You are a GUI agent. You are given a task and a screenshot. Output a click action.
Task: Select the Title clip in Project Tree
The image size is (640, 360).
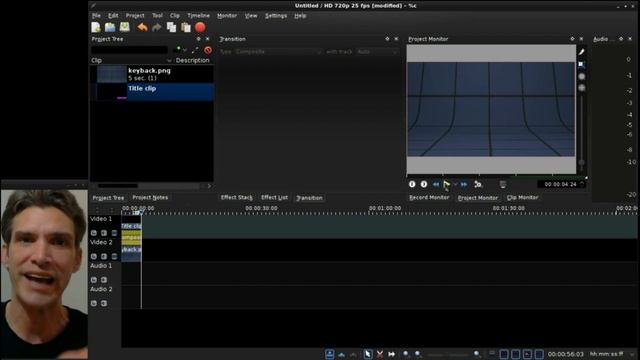(x=152, y=91)
